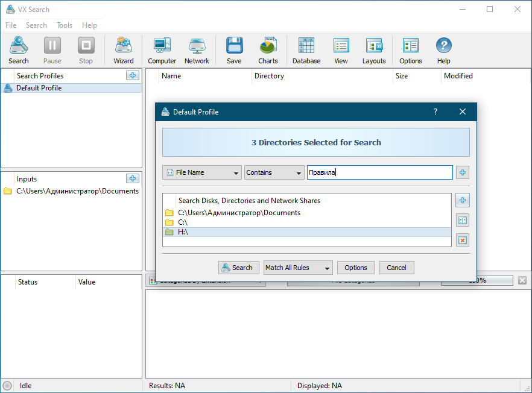This screenshot has height=393, width=532.
Task: Click the View toolbar icon
Action: (x=341, y=50)
